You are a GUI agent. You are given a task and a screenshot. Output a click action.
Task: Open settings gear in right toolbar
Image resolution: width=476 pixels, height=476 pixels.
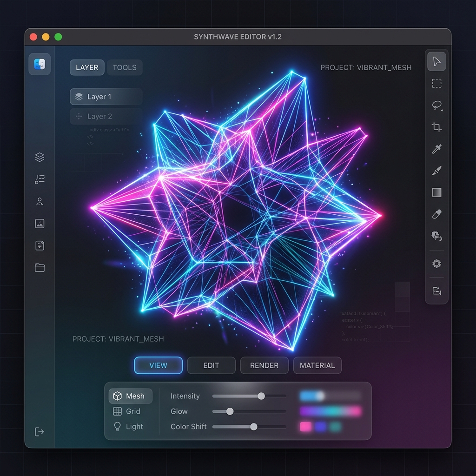pyautogui.click(x=436, y=263)
